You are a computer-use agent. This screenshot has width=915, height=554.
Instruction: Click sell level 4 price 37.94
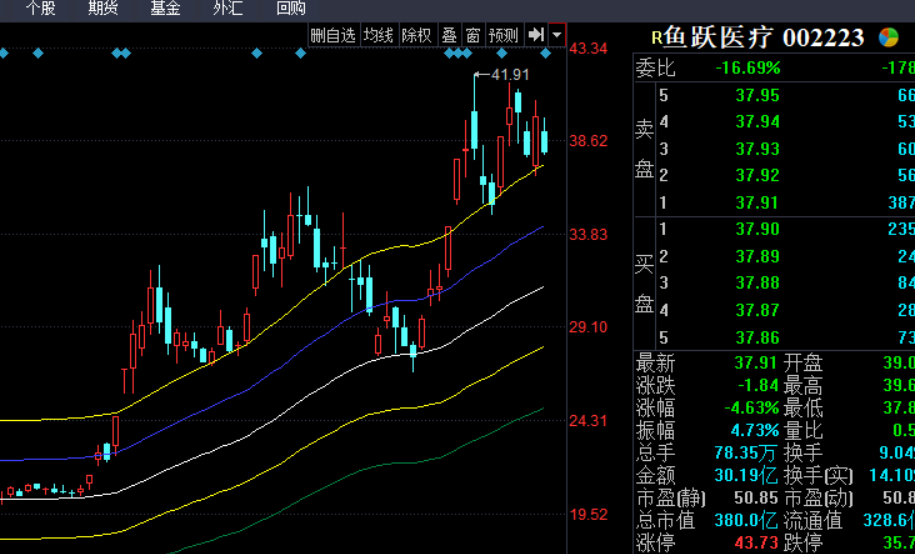click(x=757, y=121)
